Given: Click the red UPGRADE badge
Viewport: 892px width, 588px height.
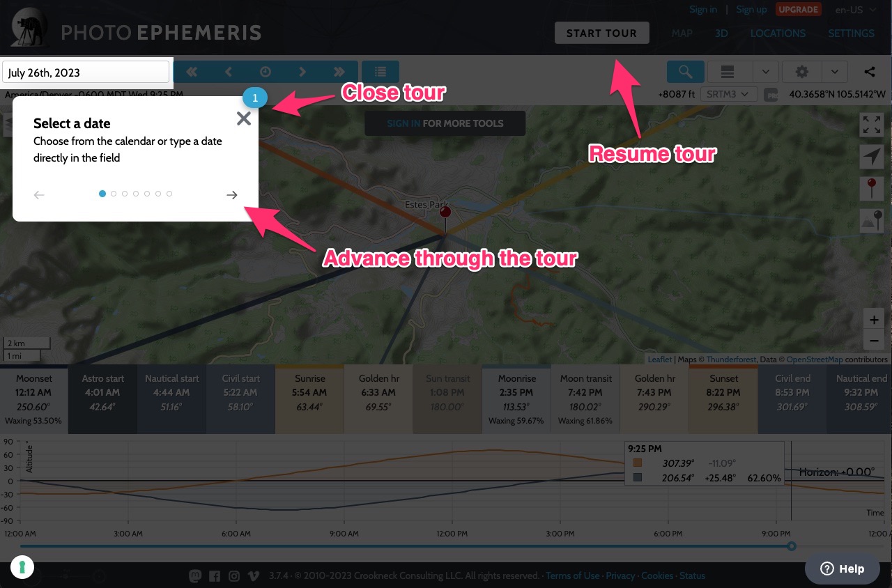Looking at the screenshot, I should (x=798, y=10).
